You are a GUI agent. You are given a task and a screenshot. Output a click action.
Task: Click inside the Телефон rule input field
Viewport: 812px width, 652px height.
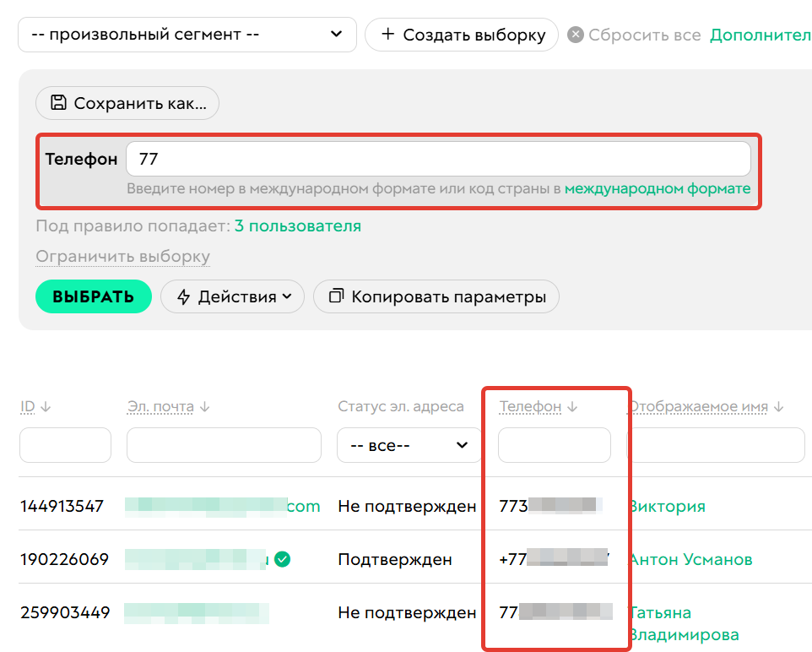pyautogui.click(x=439, y=158)
